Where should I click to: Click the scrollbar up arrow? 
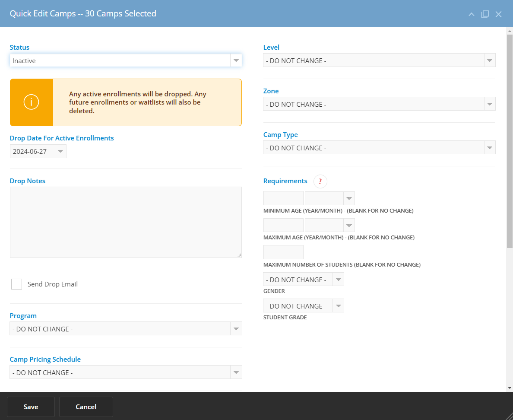point(510,31)
